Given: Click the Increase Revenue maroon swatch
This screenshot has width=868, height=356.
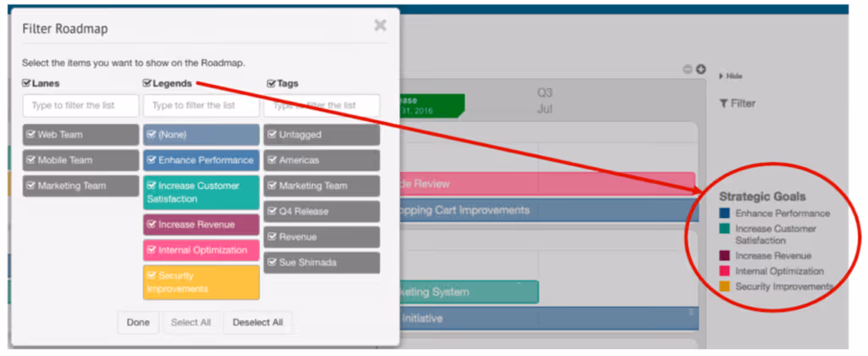Looking at the screenshot, I should tap(725, 256).
